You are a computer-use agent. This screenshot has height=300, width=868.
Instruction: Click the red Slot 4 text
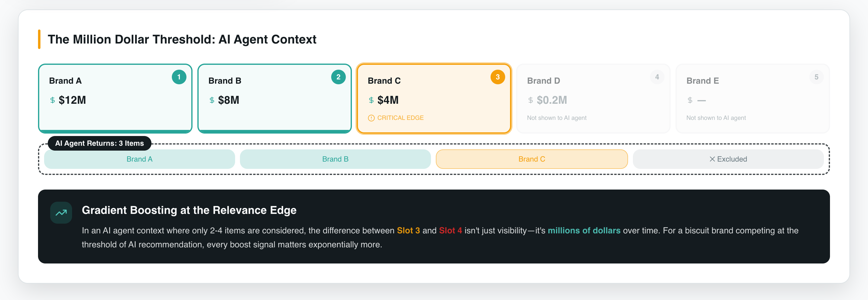450,231
